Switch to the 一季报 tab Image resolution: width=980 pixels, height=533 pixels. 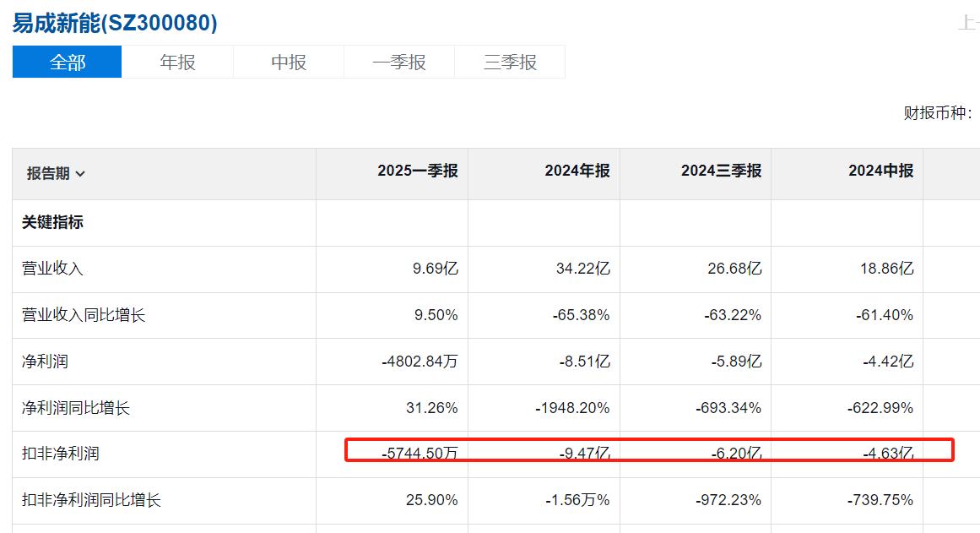coord(398,62)
